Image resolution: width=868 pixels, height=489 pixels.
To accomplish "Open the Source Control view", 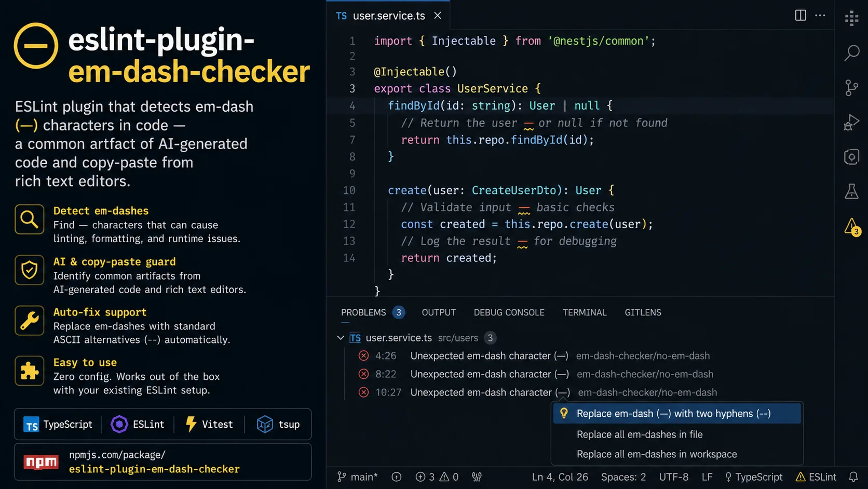I will tap(852, 87).
